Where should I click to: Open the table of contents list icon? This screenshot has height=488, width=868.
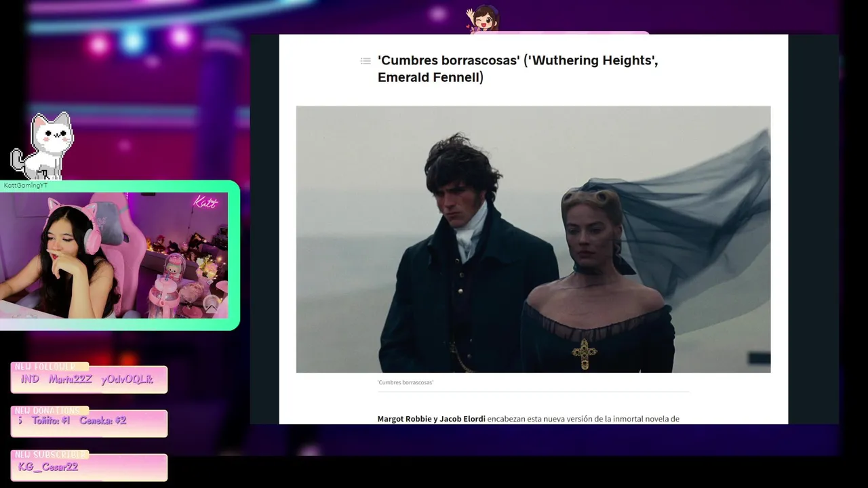tap(366, 61)
